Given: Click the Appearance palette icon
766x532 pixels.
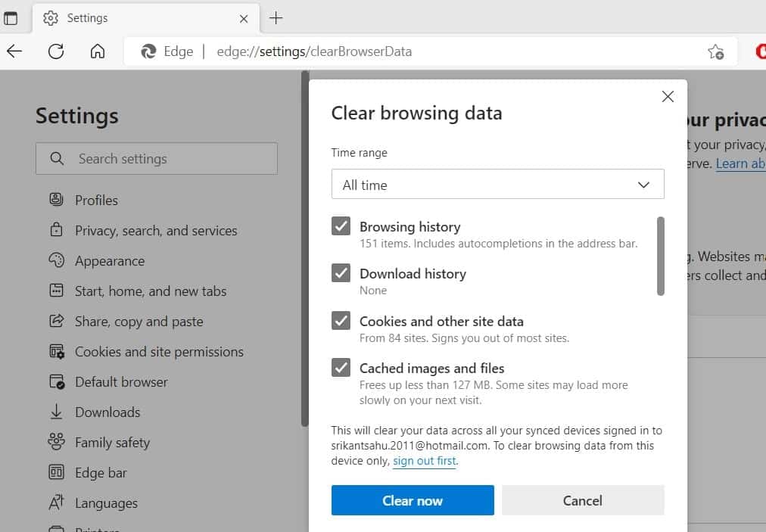Looking at the screenshot, I should pos(56,260).
